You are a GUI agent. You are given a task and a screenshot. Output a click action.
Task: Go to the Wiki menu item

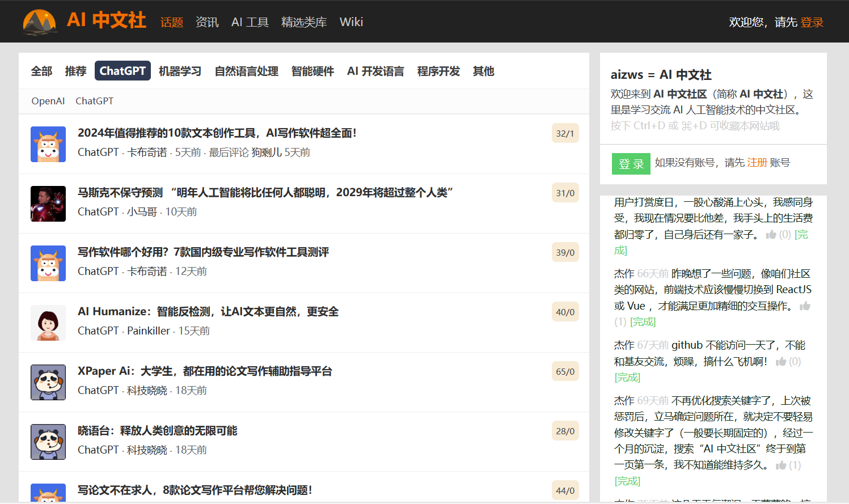351,22
